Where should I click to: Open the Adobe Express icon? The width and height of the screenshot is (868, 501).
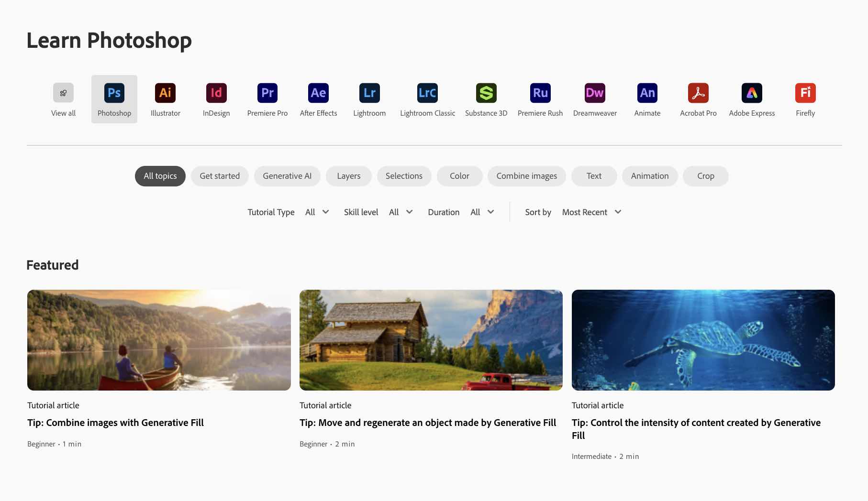coord(752,93)
